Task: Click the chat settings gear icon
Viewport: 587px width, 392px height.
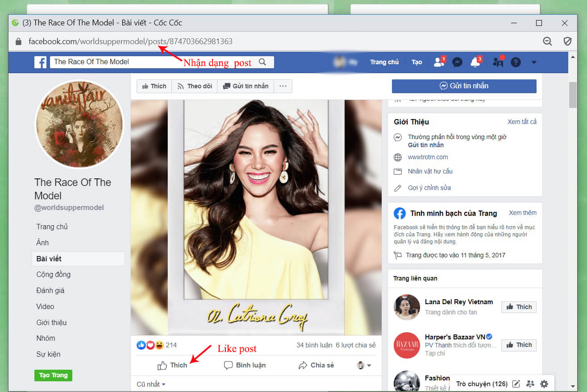Action: pyautogui.click(x=544, y=384)
